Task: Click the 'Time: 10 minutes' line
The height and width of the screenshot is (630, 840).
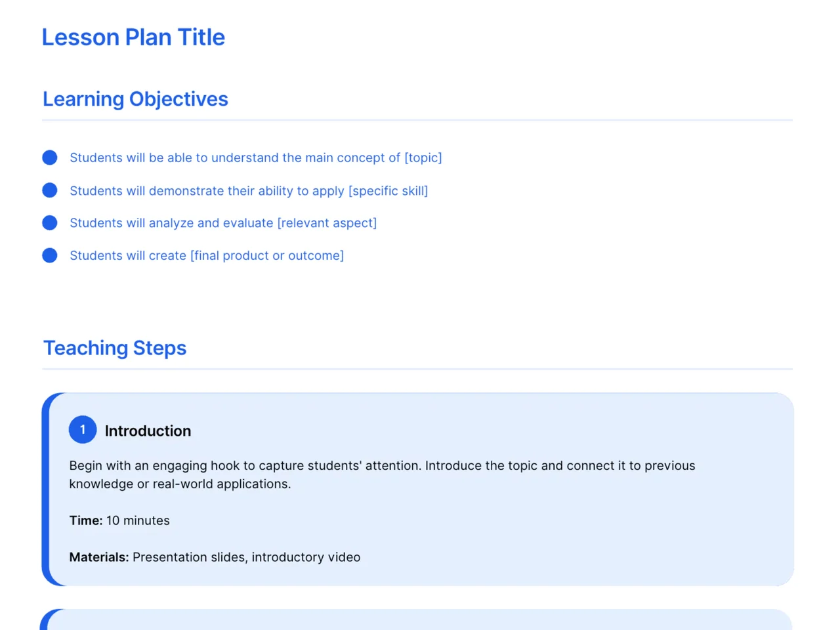Action: pos(119,520)
